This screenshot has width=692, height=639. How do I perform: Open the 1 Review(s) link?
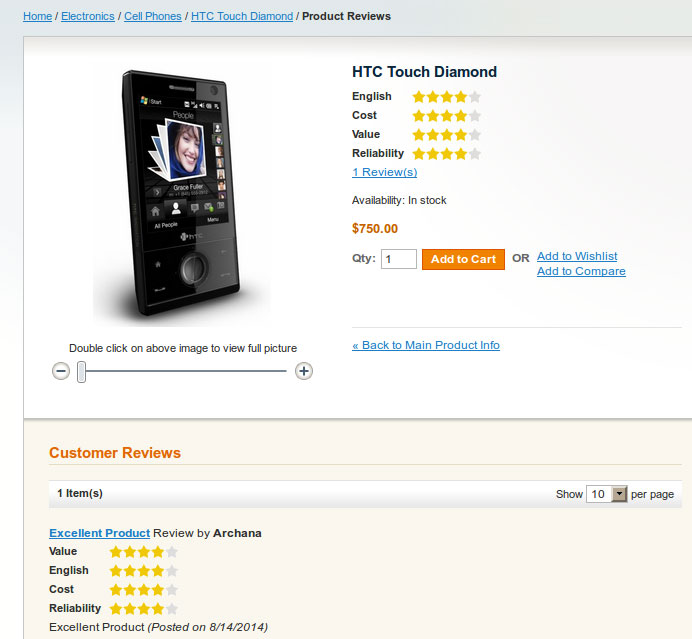click(x=384, y=172)
